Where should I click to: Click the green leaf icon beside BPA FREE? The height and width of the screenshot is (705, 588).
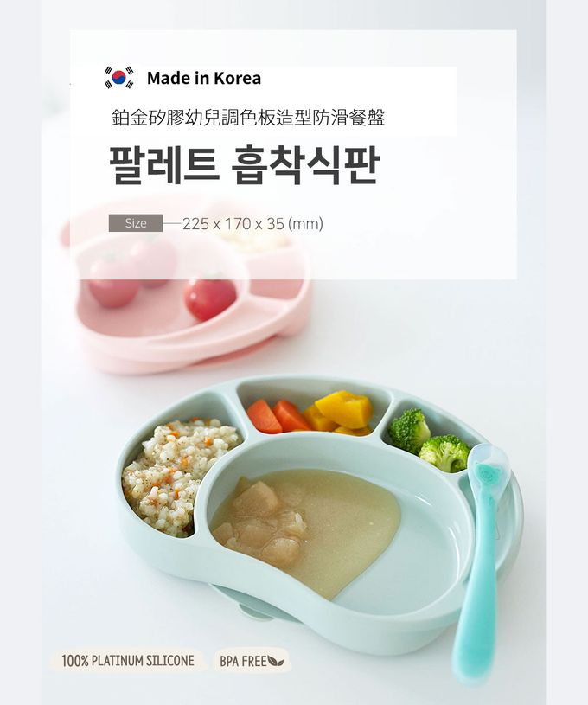coord(276,661)
